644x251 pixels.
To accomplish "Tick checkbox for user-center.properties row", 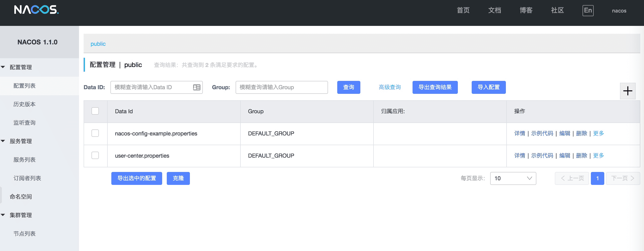I will coord(95,155).
